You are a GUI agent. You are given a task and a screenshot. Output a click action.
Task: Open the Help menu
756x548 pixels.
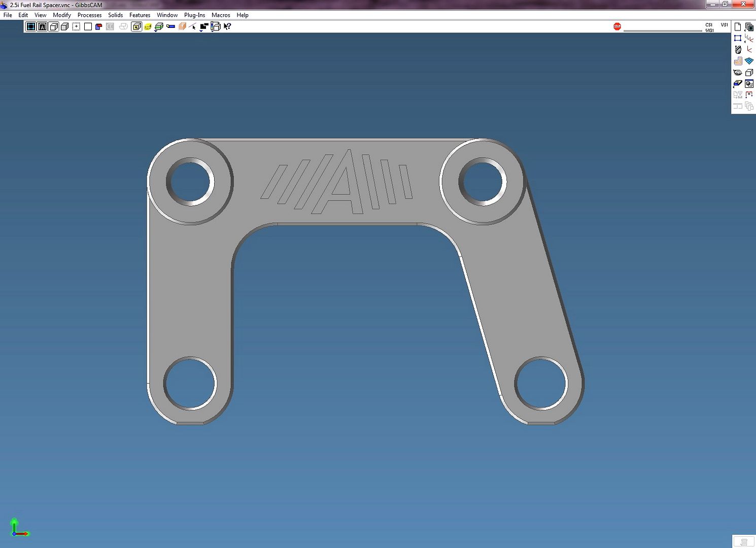[x=243, y=15]
